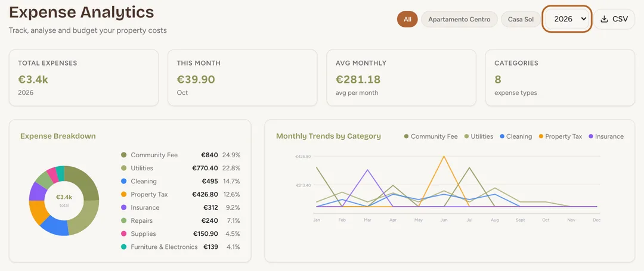Click the 24.9% percentage

pyautogui.click(x=231, y=155)
